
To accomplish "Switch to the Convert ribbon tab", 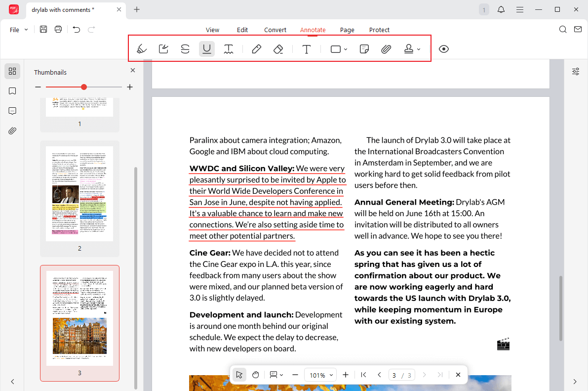I will (x=275, y=30).
